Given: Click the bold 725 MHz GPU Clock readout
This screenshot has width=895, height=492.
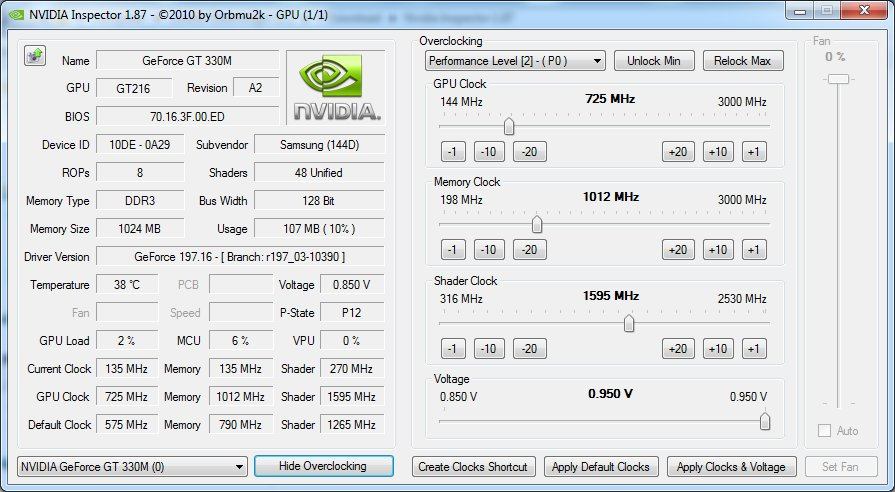Looking at the screenshot, I should [x=610, y=99].
